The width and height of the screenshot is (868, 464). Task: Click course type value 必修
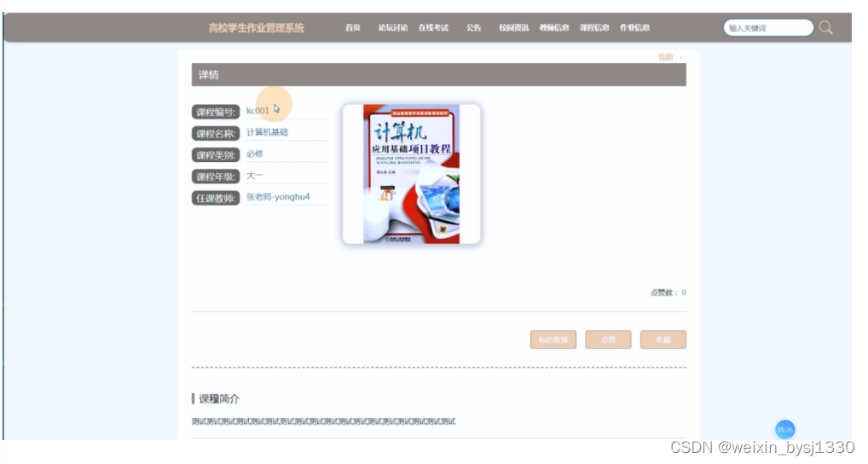coord(255,154)
